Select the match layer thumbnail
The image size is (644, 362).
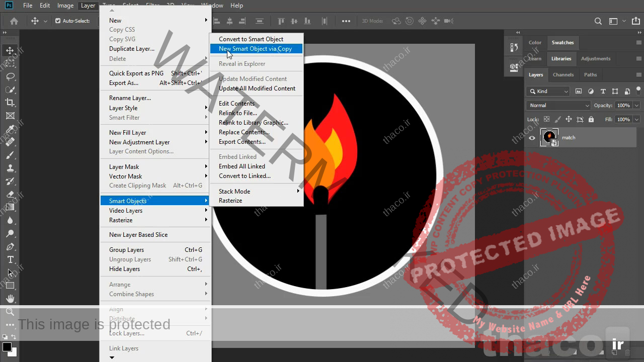(x=549, y=138)
